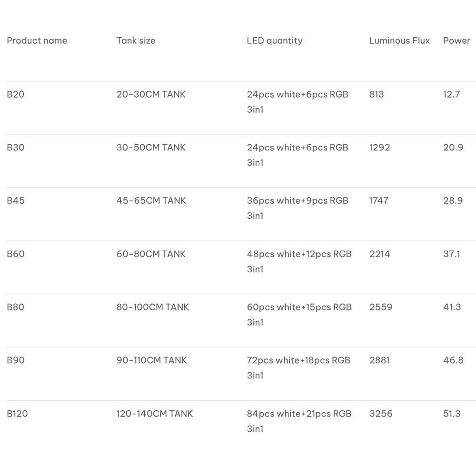Click the Power column header
The image size is (476, 476).
pos(456,41)
